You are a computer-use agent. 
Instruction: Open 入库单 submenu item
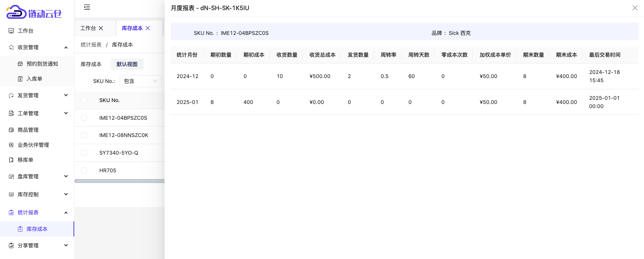pos(37,79)
